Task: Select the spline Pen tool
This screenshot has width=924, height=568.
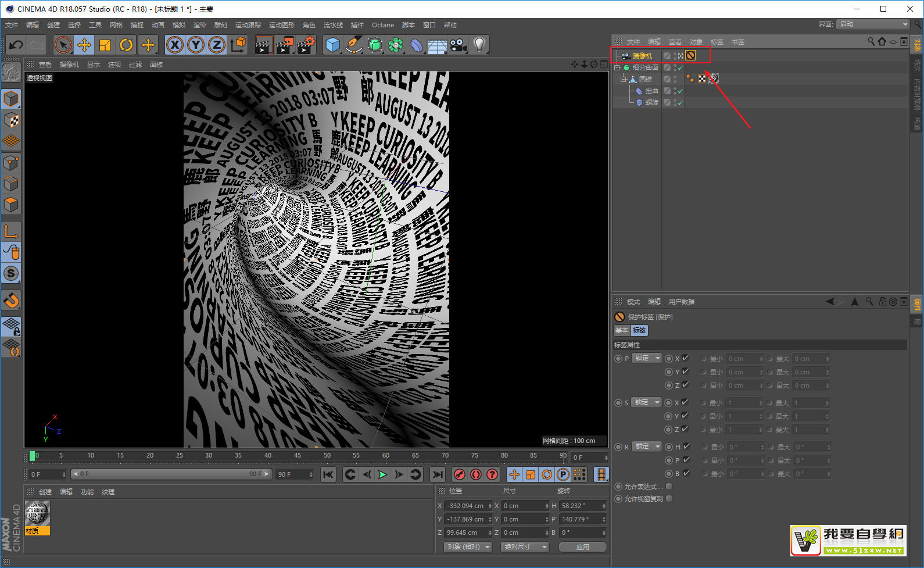Action: [x=353, y=45]
